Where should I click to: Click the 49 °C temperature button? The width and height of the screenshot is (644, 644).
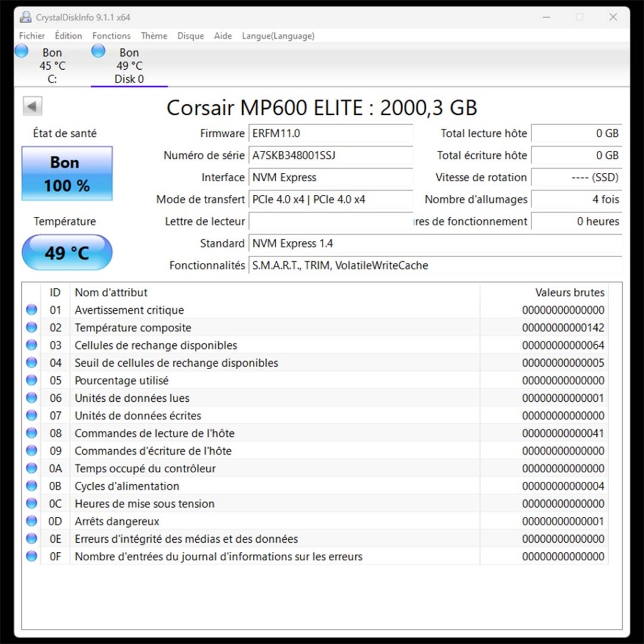coord(67,252)
